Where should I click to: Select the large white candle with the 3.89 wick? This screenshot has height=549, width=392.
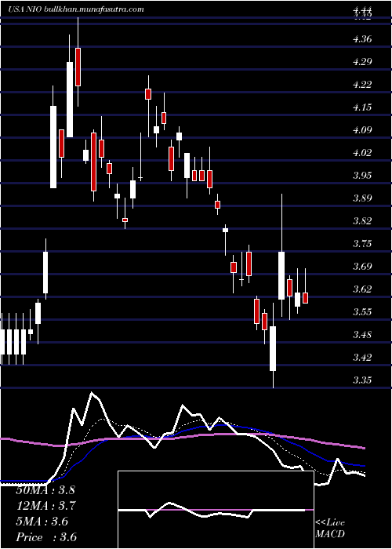(281, 275)
